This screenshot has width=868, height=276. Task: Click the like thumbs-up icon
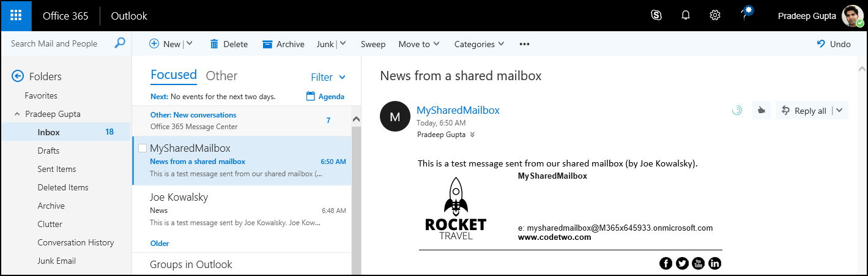pos(761,111)
